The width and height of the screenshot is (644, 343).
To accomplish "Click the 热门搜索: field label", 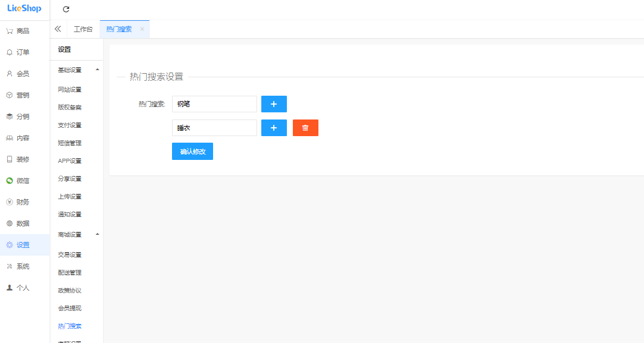I will tap(152, 104).
